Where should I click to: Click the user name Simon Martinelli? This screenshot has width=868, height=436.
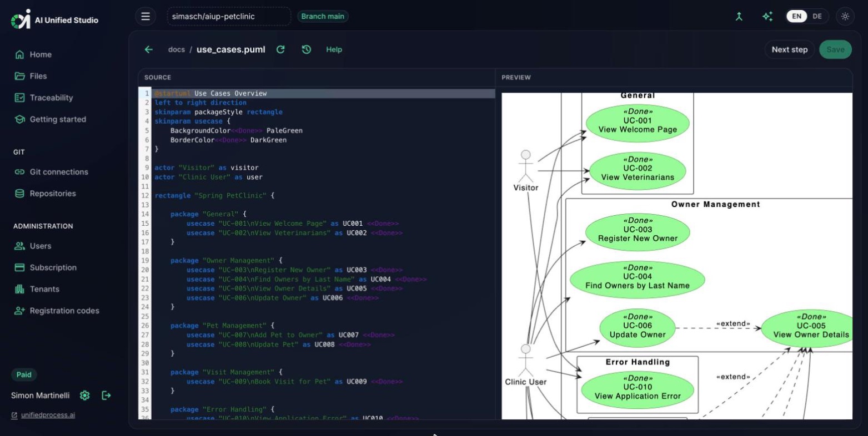click(41, 396)
